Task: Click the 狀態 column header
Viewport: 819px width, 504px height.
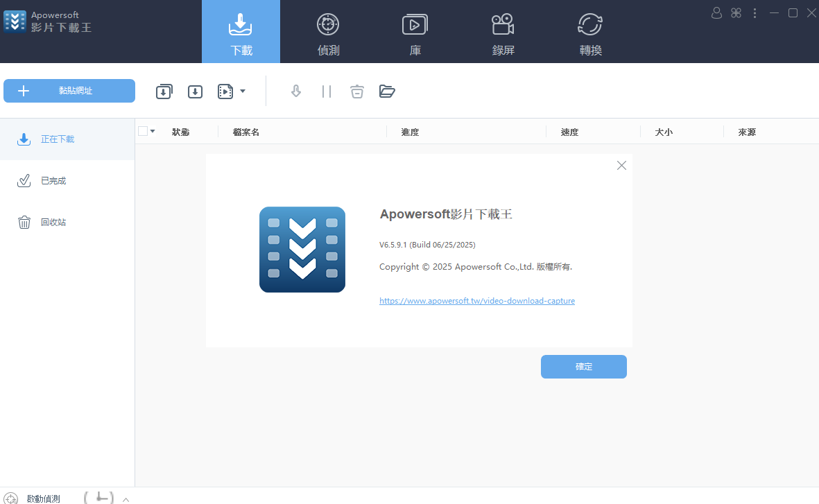Action: 181,132
